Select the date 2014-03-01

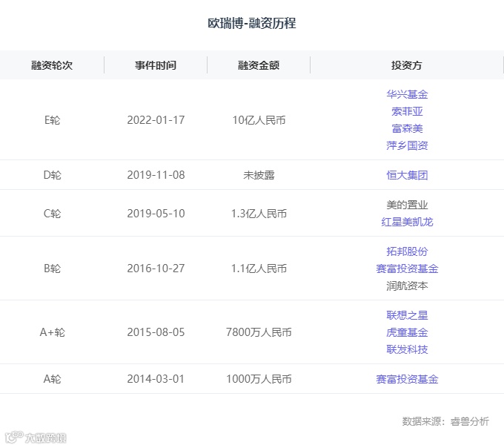156,379
